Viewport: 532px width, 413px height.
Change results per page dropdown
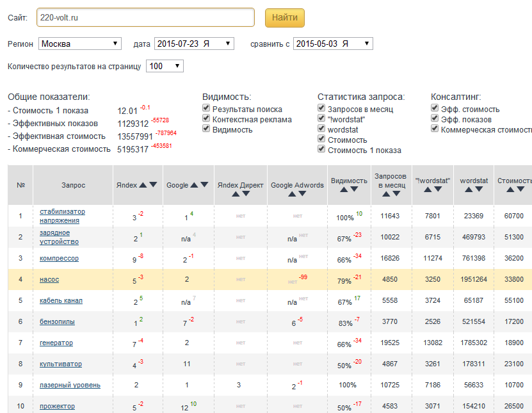(x=165, y=66)
